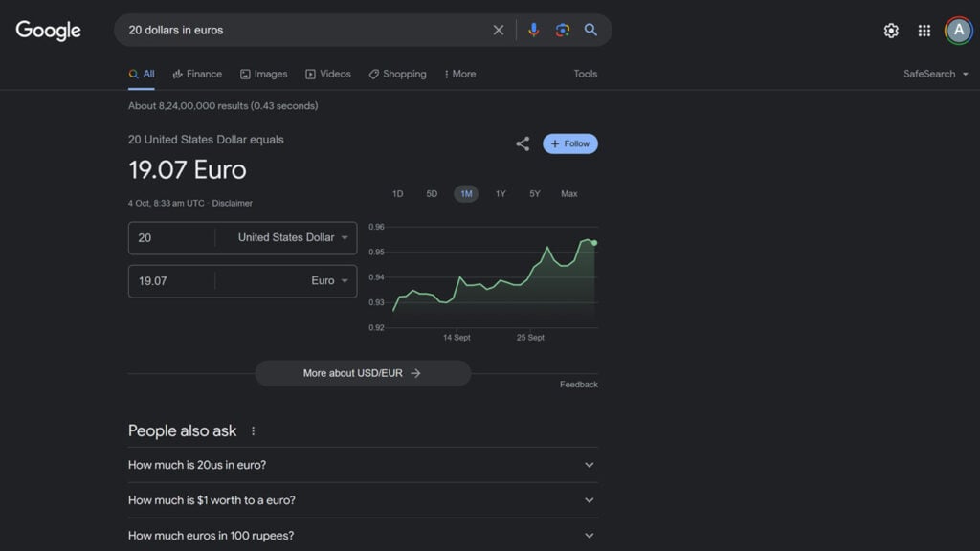Open the account avatar 'A'
Screen dimensions: 980x551
958,31
